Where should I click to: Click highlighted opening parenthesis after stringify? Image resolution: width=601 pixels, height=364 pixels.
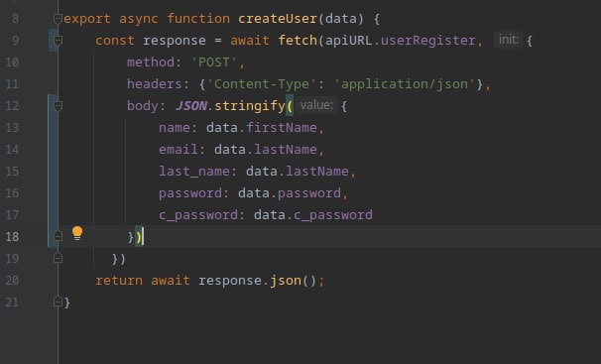[x=290, y=106]
